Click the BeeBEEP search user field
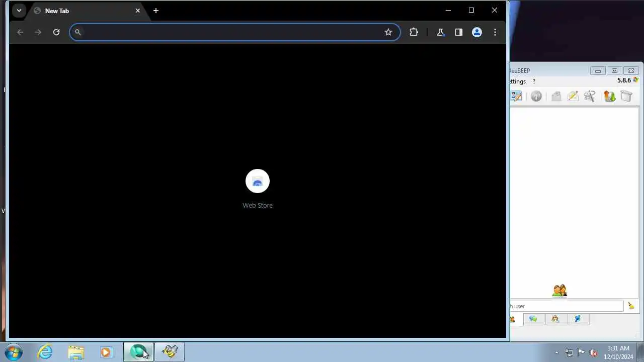The width and height of the screenshot is (644, 362). [567, 306]
